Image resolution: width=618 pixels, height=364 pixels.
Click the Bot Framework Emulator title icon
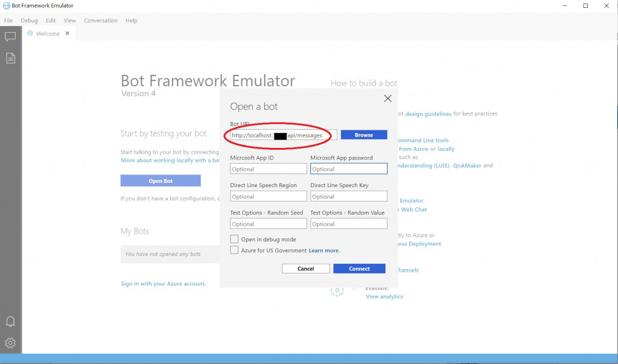coord(6,5)
